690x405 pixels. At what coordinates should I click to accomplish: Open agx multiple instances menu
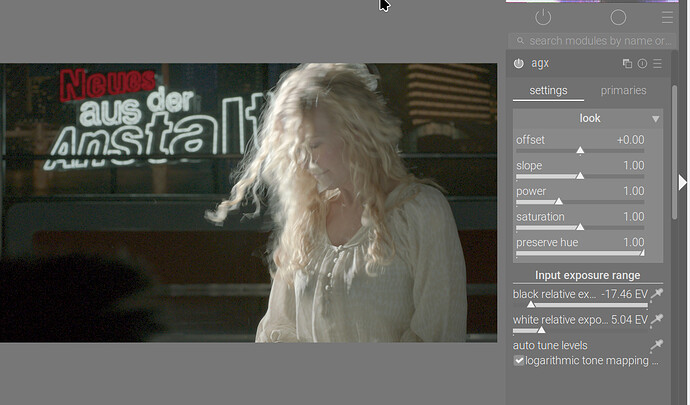coord(627,63)
